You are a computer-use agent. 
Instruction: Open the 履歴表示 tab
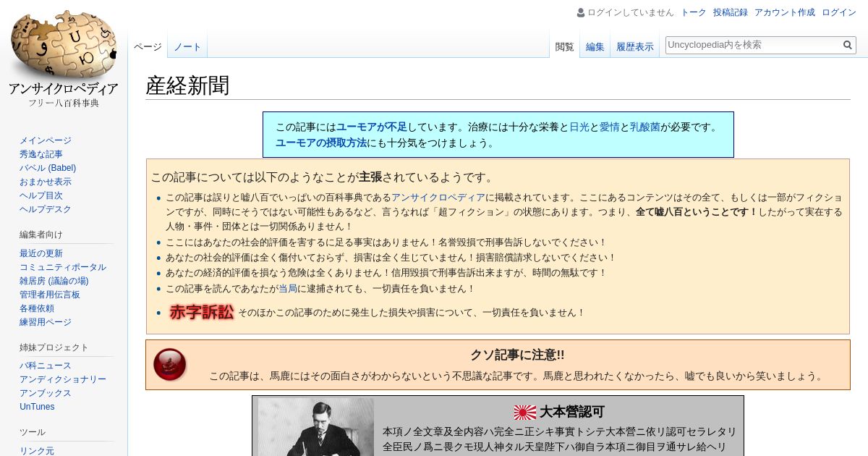click(635, 46)
